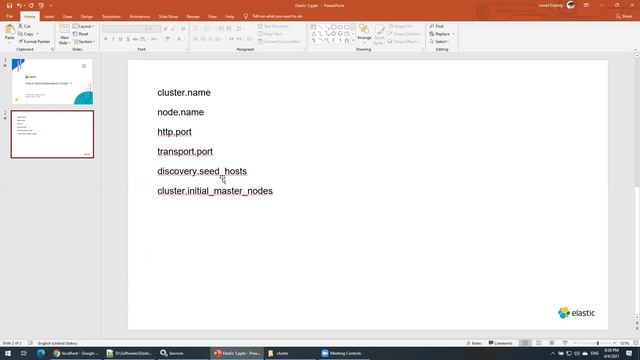Click the Windows Start button
This screenshot has width=640, height=360.
[7, 353]
